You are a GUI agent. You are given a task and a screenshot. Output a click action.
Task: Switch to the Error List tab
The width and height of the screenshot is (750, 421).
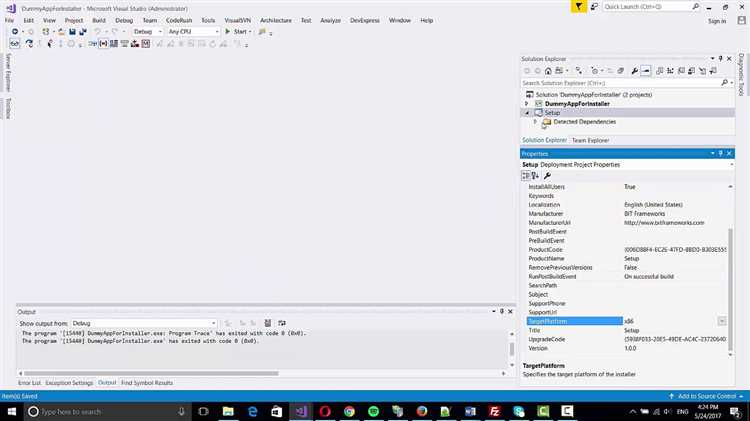pyautogui.click(x=29, y=383)
